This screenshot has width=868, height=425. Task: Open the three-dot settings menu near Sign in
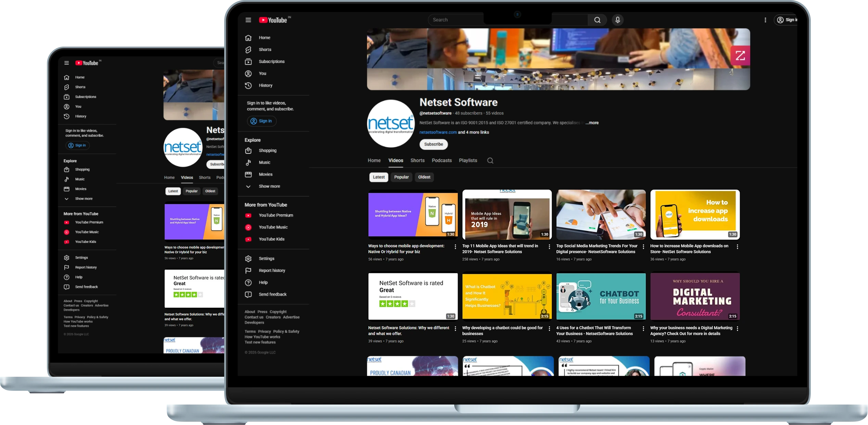765,20
